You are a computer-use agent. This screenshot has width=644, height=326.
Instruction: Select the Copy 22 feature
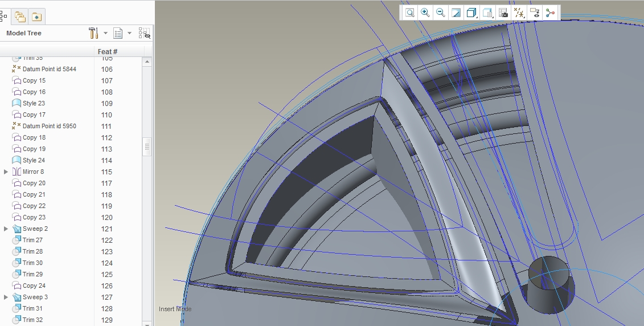tap(34, 206)
